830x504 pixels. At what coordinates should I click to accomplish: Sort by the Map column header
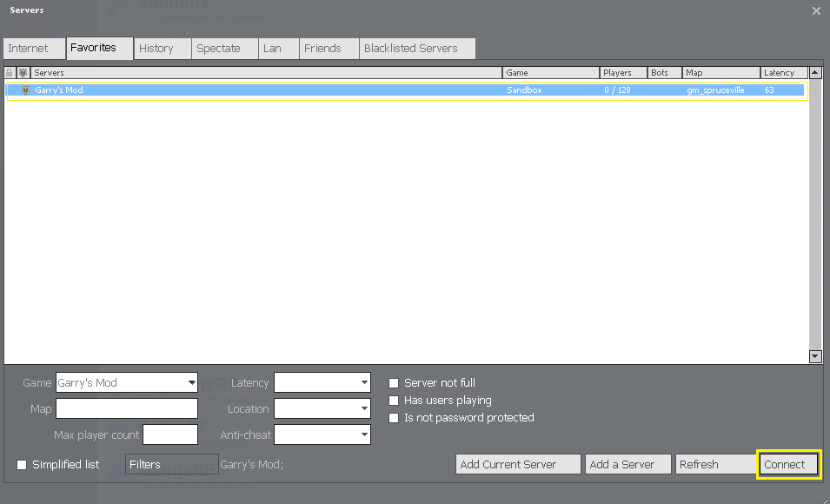[721, 72]
